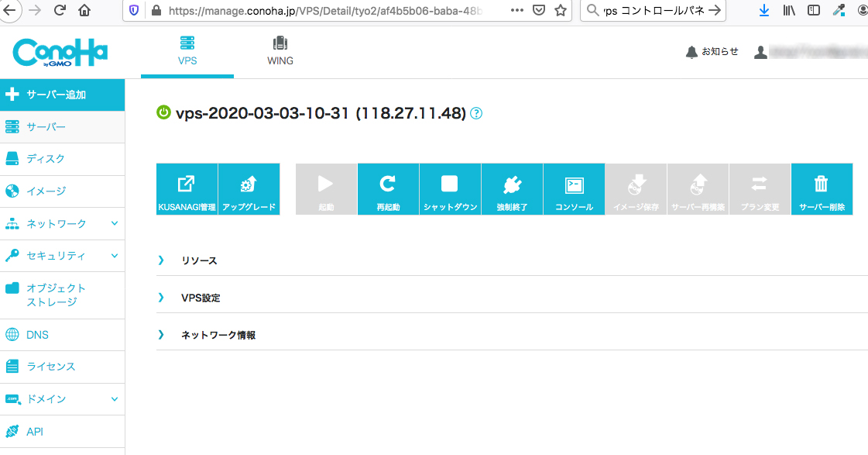Go back with browser back arrow
Image resolution: width=868 pixels, height=455 pixels.
click(x=10, y=10)
